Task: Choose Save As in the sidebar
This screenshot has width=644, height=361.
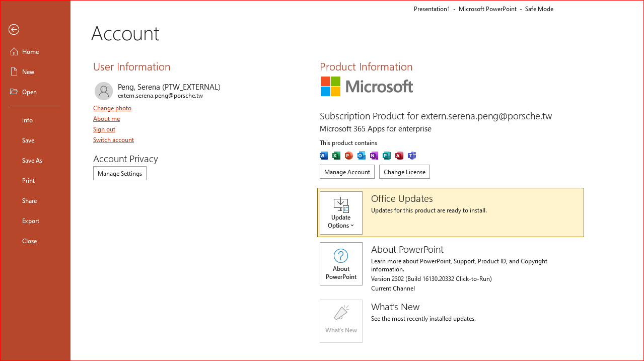Action: (32, 161)
